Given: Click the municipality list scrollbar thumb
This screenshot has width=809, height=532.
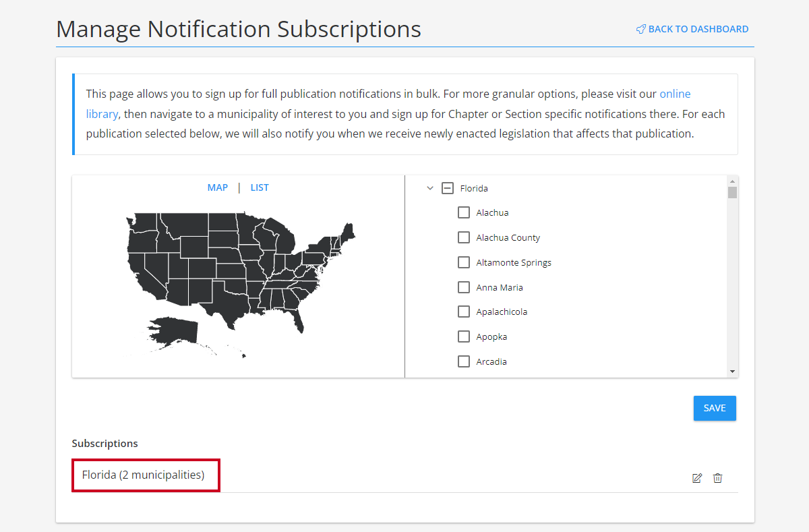Looking at the screenshot, I should pyautogui.click(x=732, y=193).
